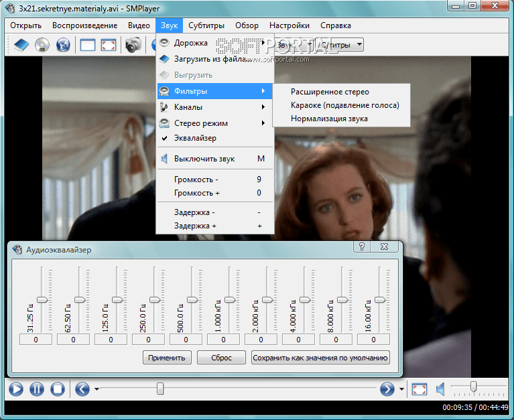This screenshot has height=420, width=514.
Task: Click the Применить button
Action: pos(166,358)
